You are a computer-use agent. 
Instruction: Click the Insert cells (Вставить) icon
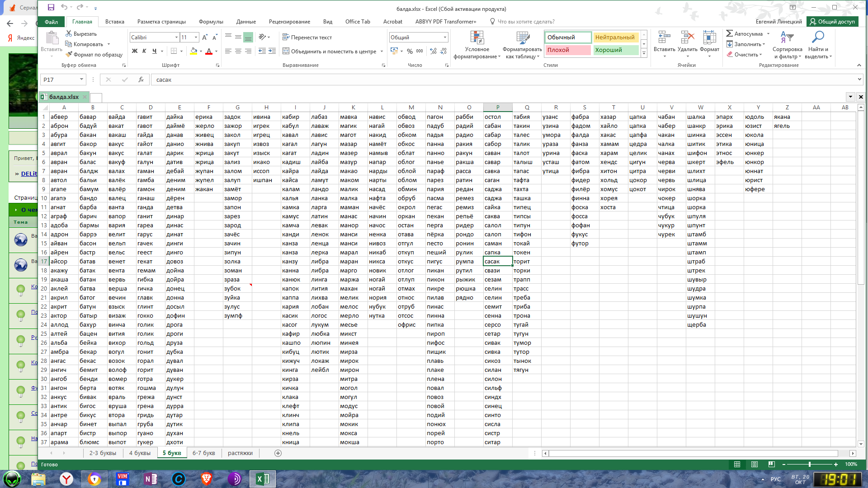tap(664, 38)
